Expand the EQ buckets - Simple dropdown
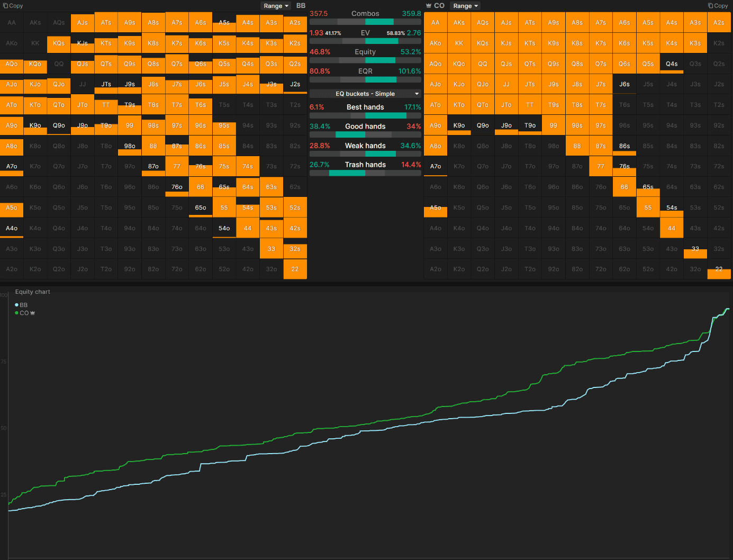 [365, 94]
